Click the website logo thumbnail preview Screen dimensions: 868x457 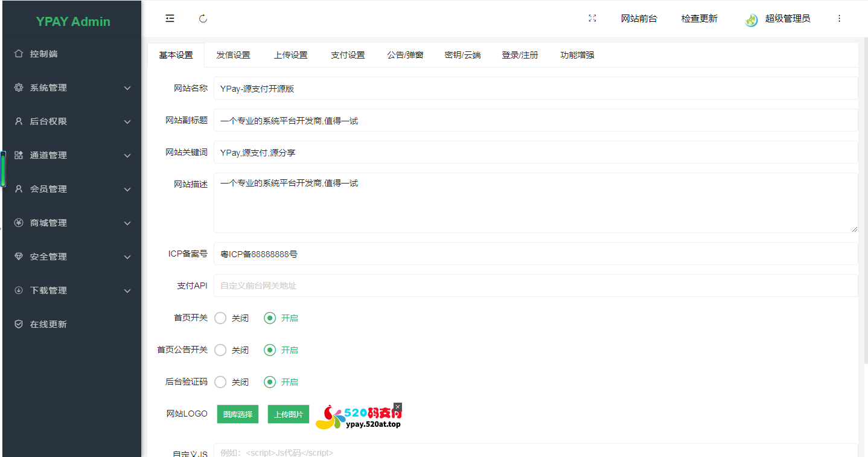359,416
